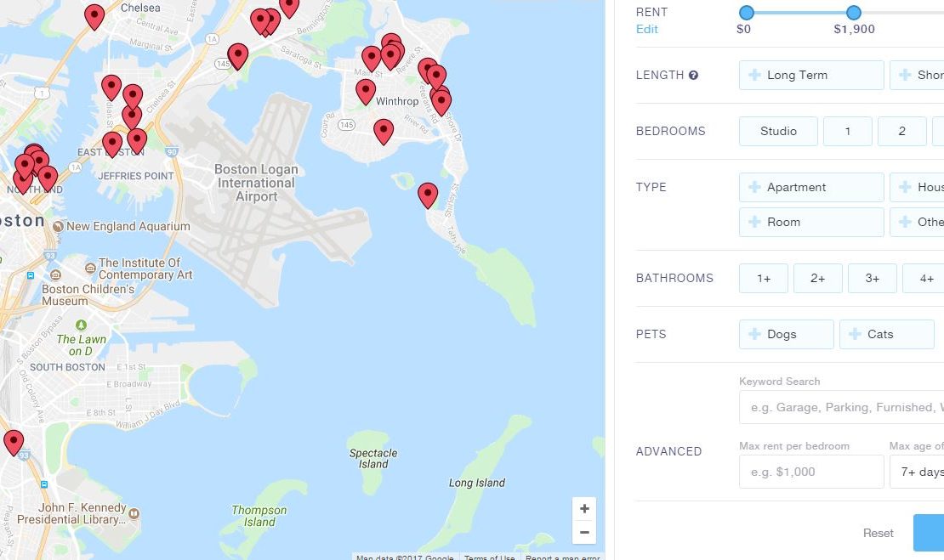Open New England Aquarium map marker
The width and height of the screenshot is (944, 560).
tap(59, 227)
